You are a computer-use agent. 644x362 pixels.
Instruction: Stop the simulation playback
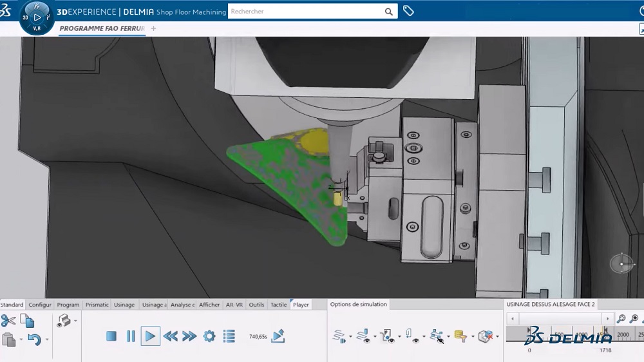pyautogui.click(x=111, y=336)
